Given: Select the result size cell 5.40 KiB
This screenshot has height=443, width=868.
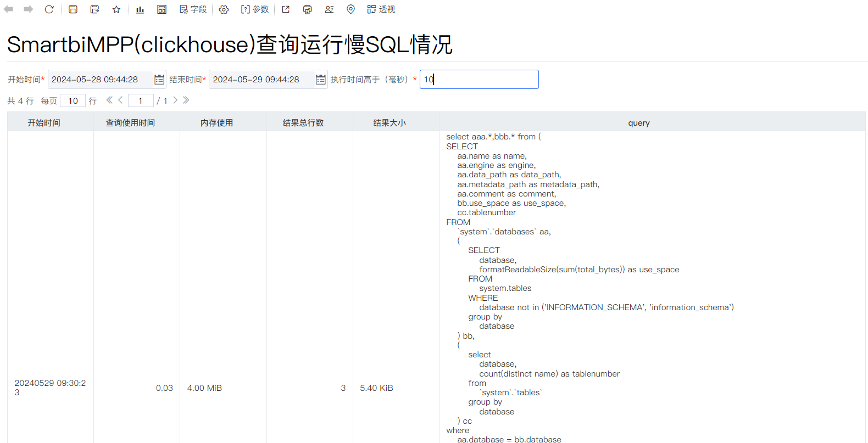Looking at the screenshot, I should click(376, 388).
